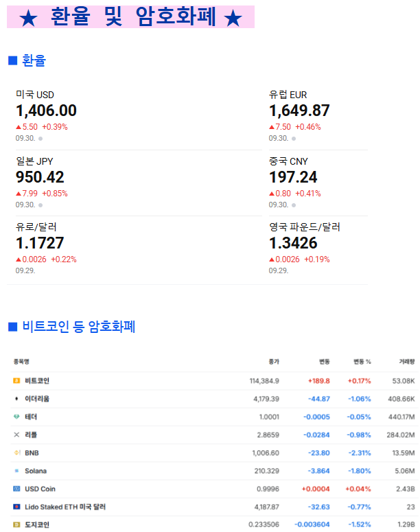420x532 pixels.
Task: Click the 종목명 column header
Action: tap(21, 361)
